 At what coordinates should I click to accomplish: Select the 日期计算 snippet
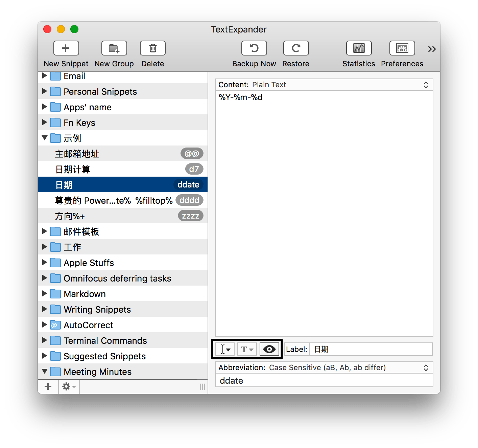[x=73, y=169]
